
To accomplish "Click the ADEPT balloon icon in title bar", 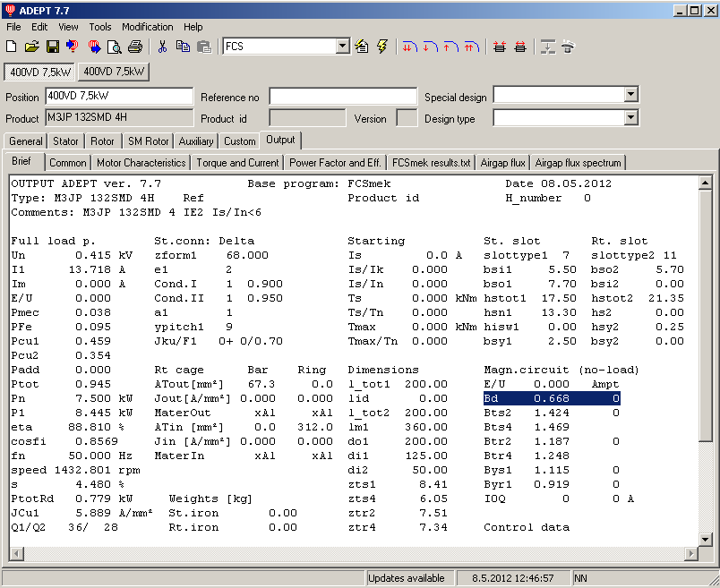I will (x=10, y=10).
